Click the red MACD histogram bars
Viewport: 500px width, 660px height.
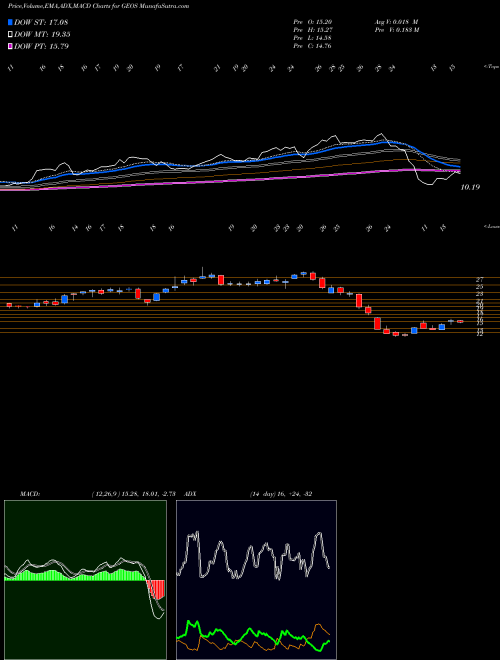coord(155,589)
